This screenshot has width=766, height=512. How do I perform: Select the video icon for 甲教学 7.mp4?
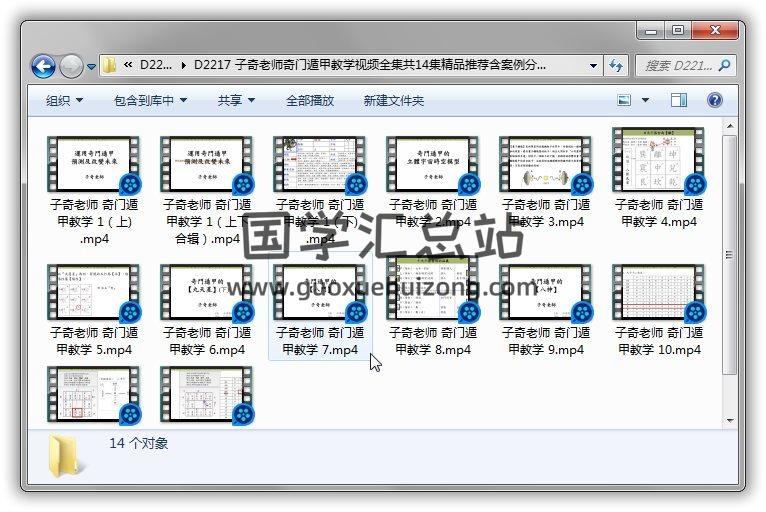320,292
